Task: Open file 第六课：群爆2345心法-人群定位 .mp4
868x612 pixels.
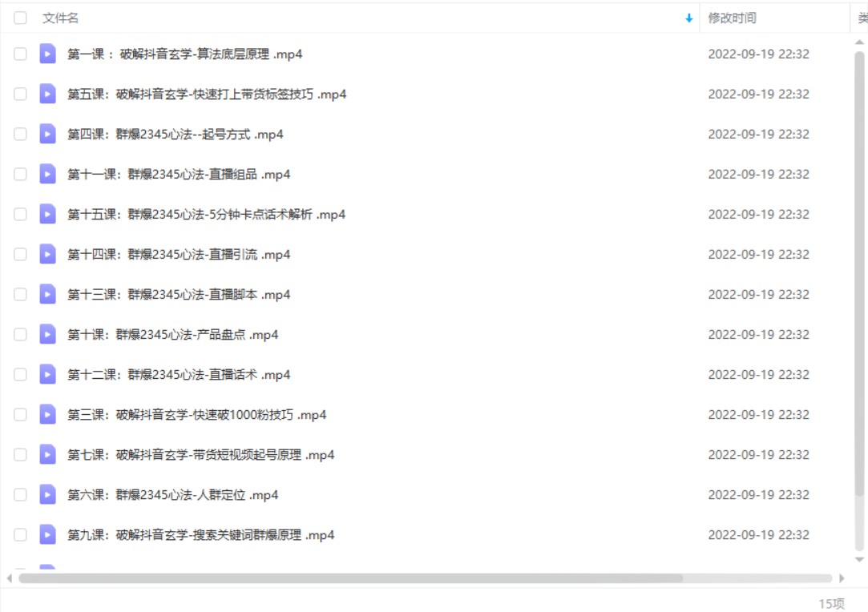Action: [172, 495]
